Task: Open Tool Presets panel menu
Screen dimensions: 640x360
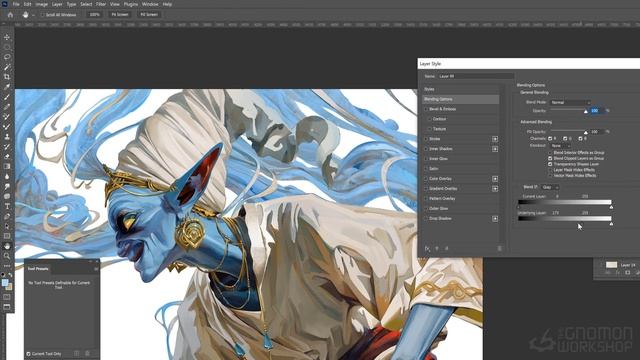Action: coord(96,269)
